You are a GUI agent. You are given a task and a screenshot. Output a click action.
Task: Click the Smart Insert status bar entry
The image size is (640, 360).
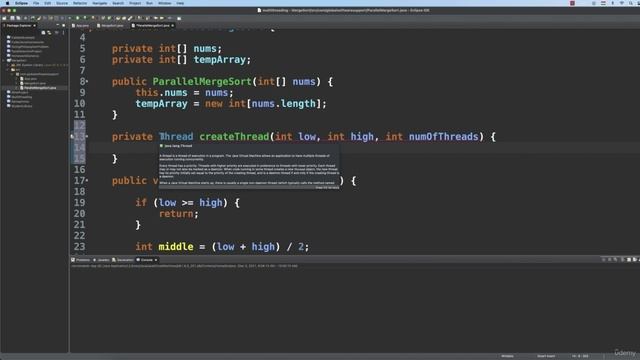(546, 356)
